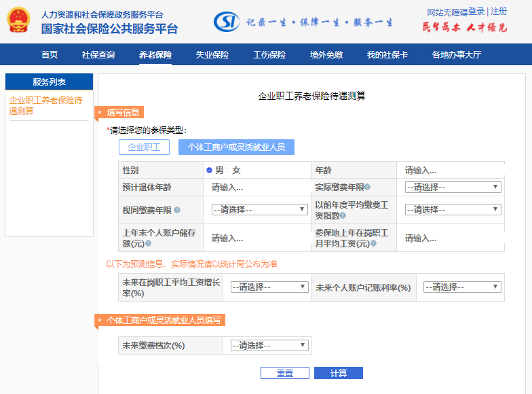The height and width of the screenshot is (394, 532).
Task: Click the 注册 link
Action: [x=499, y=12]
